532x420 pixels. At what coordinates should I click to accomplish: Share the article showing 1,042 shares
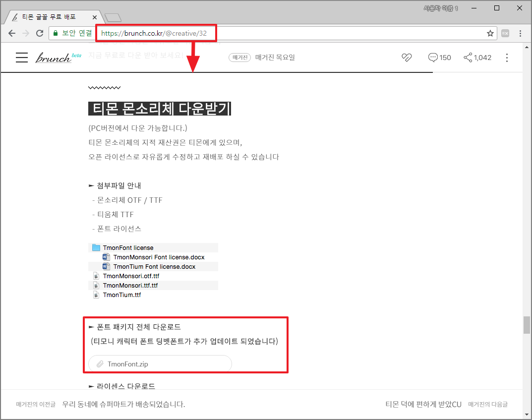(477, 58)
